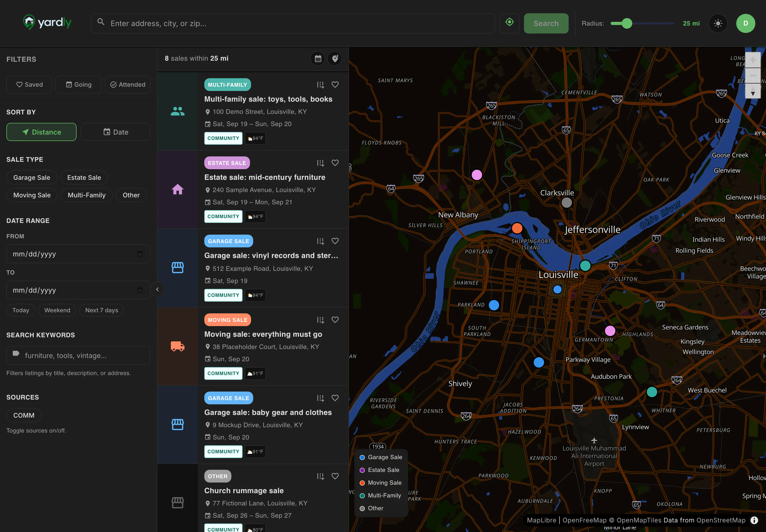This screenshot has height=532, width=766.
Task: Collapse the filters sidebar chevron
Action: 157,289
